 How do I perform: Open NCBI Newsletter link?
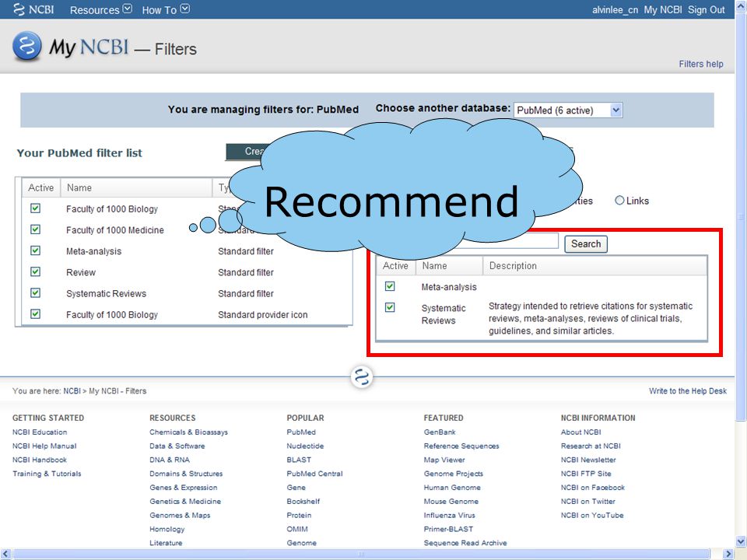(x=588, y=460)
